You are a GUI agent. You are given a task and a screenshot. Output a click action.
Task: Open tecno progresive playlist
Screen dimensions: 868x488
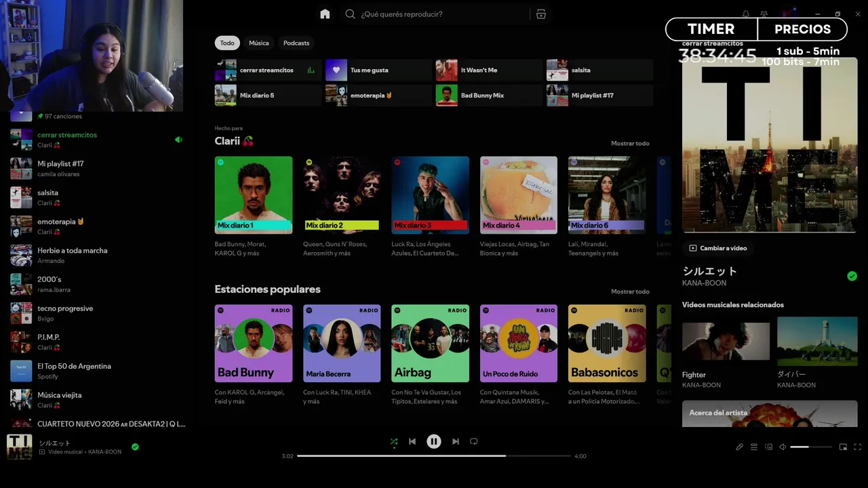click(x=97, y=313)
